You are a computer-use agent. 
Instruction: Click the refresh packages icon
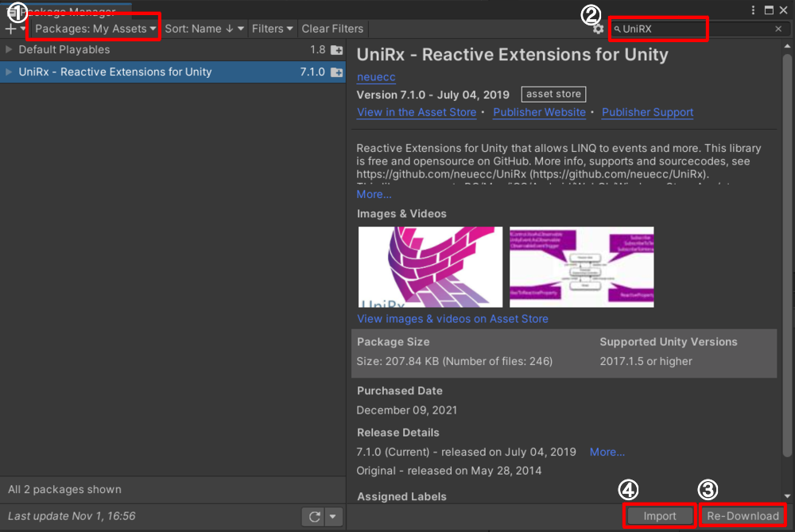314,516
